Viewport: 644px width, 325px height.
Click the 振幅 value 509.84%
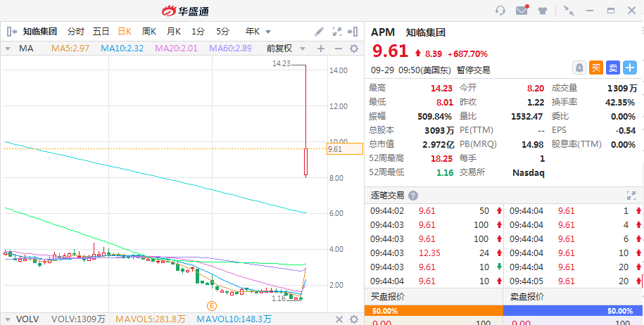pyautogui.click(x=434, y=117)
